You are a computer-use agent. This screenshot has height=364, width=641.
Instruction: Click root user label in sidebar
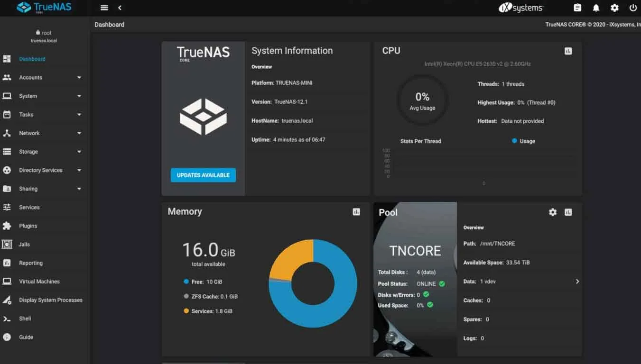pyautogui.click(x=44, y=33)
